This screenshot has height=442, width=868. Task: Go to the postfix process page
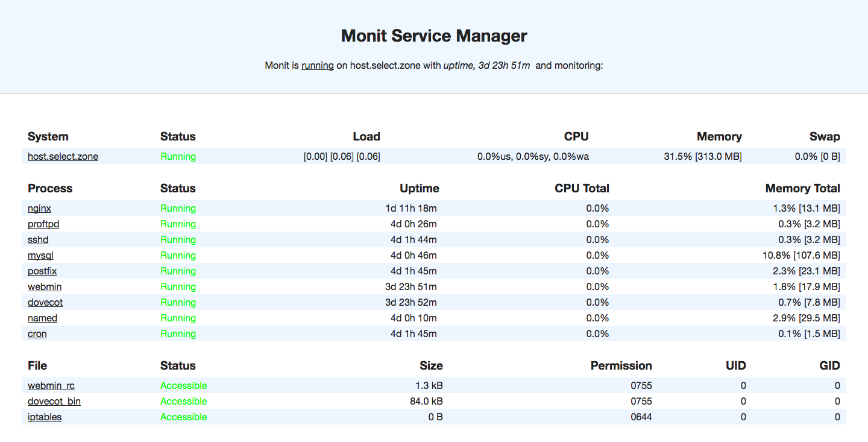(42, 271)
